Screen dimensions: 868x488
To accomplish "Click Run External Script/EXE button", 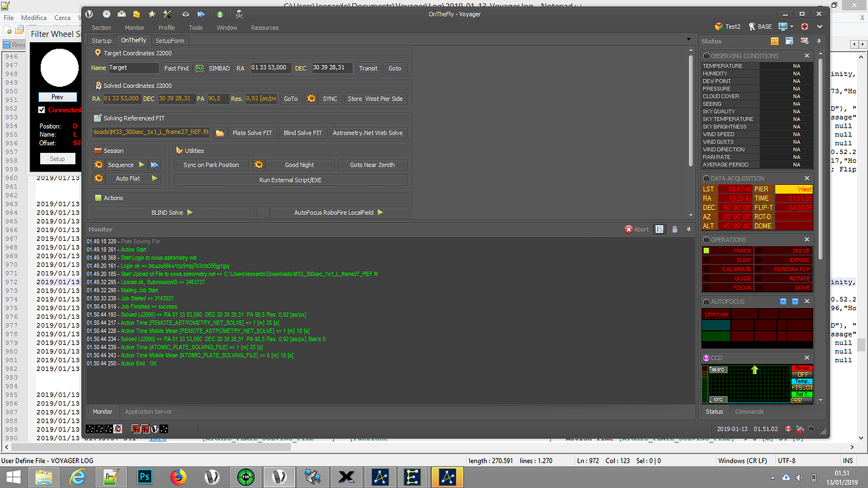I will [x=291, y=180].
